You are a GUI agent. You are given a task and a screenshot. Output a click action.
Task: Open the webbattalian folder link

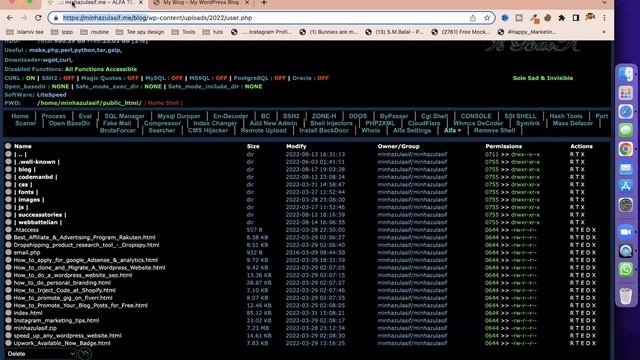38,222
